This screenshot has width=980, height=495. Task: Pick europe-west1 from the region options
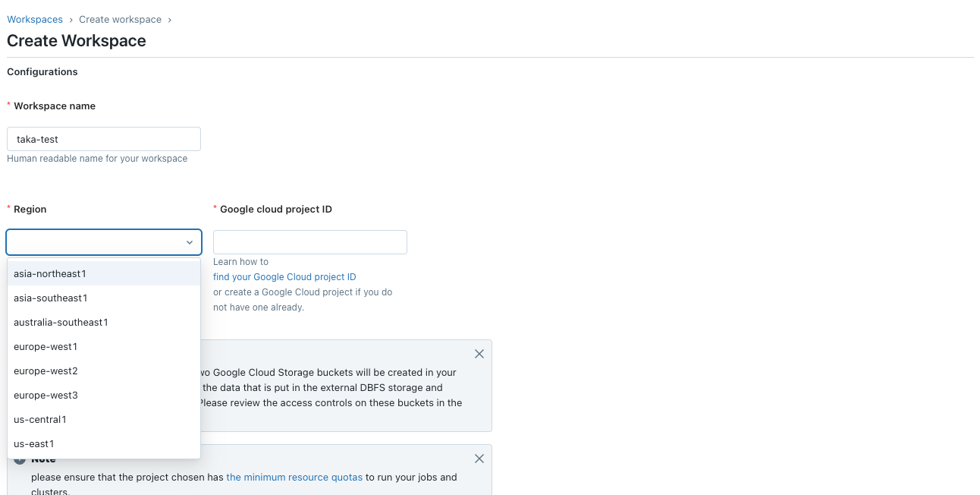point(44,346)
